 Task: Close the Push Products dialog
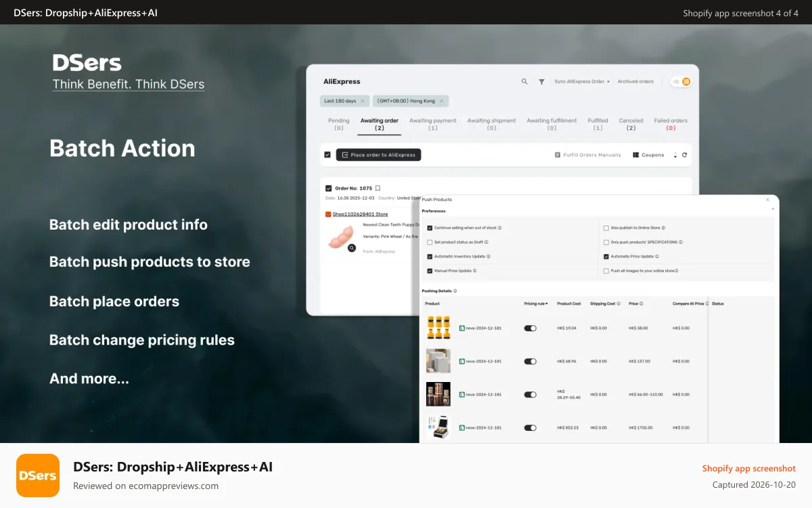(767, 200)
